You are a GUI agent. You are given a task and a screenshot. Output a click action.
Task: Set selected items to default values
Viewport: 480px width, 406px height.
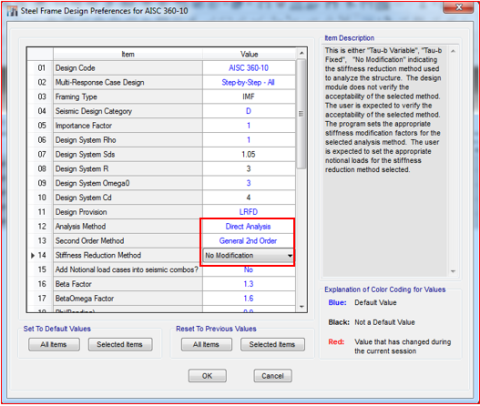pos(120,345)
